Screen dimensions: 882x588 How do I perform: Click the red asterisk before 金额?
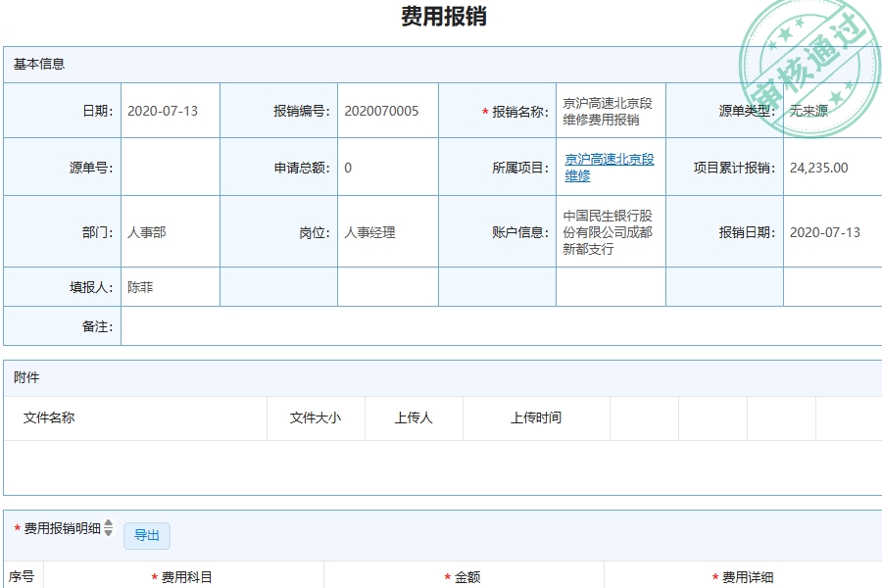click(448, 576)
